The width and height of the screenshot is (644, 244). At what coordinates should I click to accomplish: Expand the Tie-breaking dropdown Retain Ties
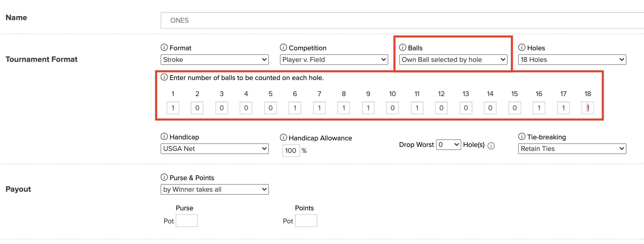point(572,149)
